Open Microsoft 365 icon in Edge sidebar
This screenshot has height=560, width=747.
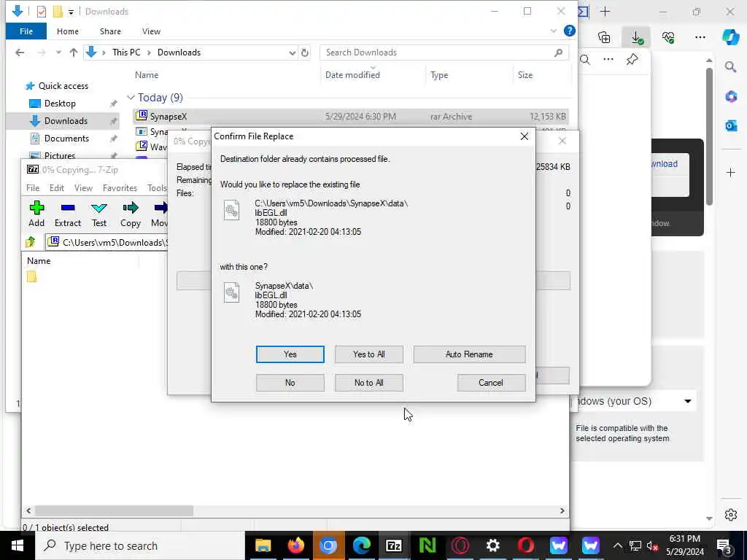point(731,97)
